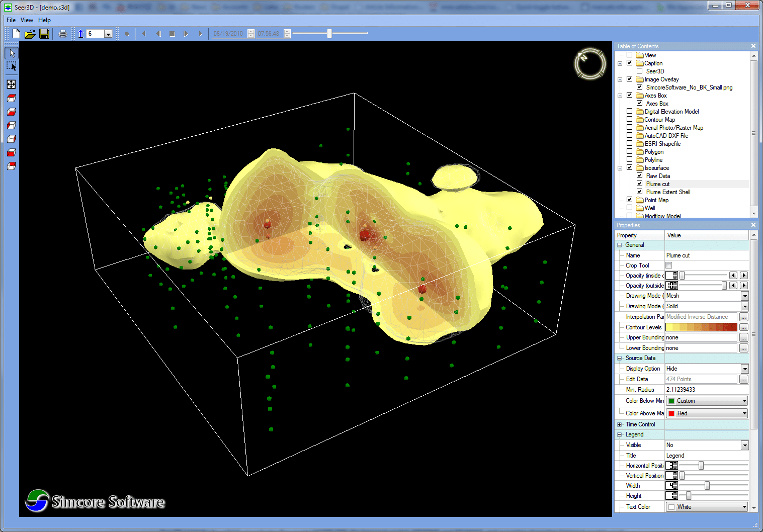Click the Print icon in the toolbar
Screen dimensions: 763x532
pos(62,34)
